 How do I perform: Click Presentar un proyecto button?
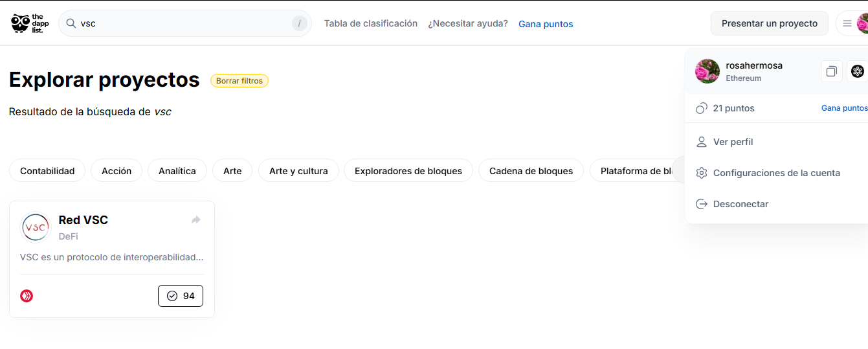click(770, 23)
